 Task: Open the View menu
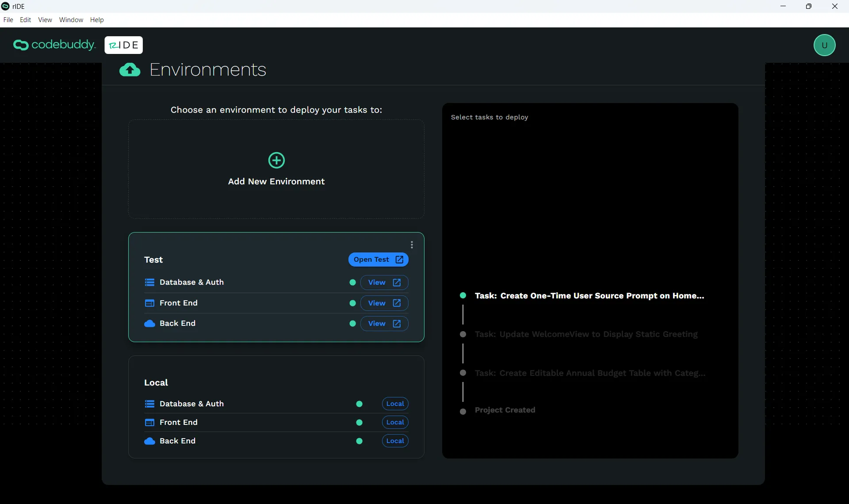click(x=45, y=20)
